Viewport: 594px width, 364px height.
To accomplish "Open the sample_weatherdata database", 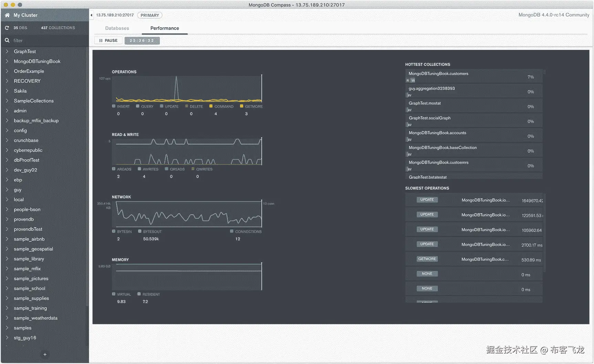I will click(x=35, y=318).
